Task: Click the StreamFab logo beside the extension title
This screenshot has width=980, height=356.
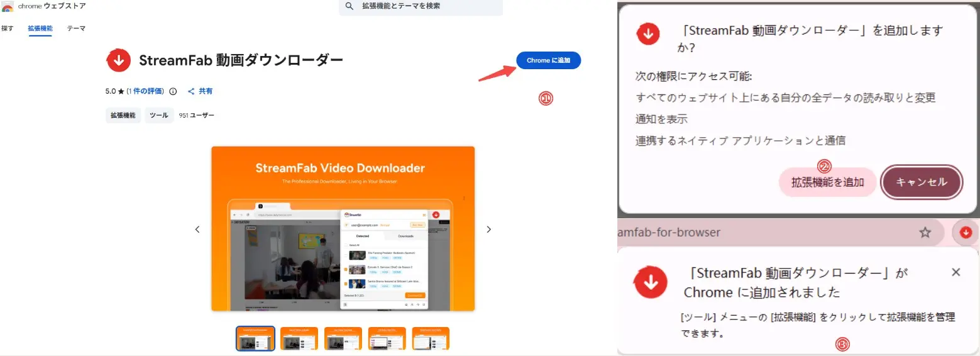Action: 118,60
